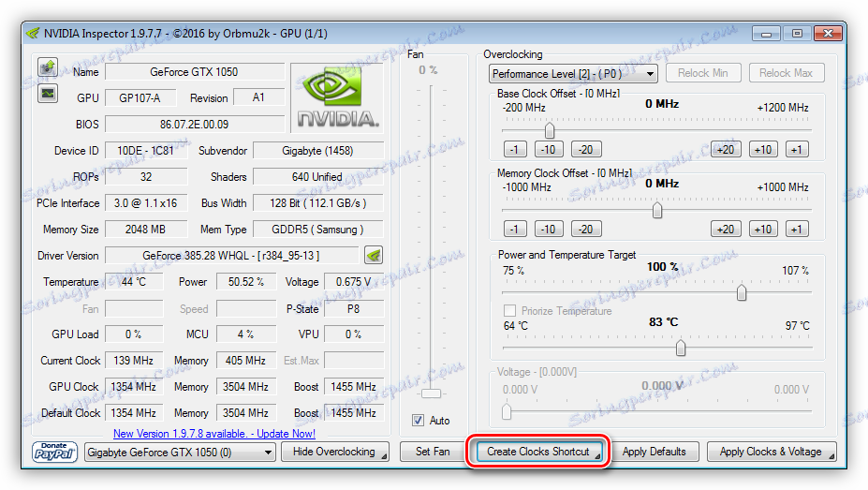Click Base Clock -1 button
Screen dimensions: 868x490
(x=515, y=150)
